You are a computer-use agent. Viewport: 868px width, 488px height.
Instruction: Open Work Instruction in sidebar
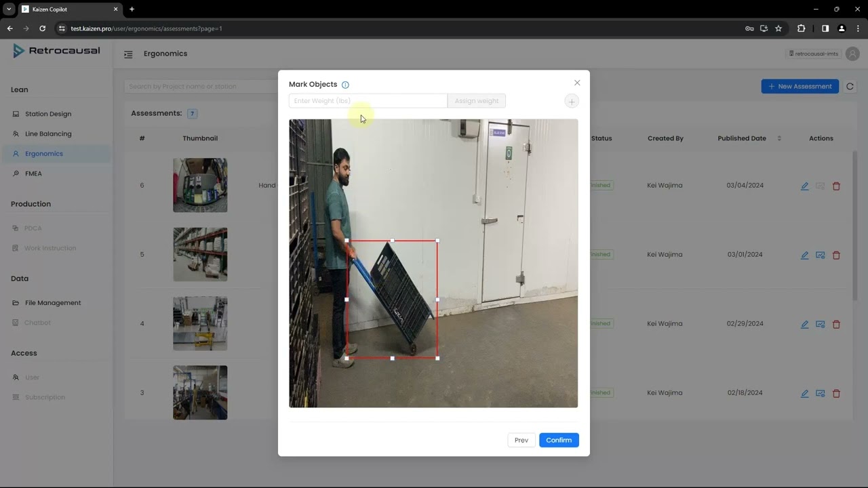tap(50, 248)
